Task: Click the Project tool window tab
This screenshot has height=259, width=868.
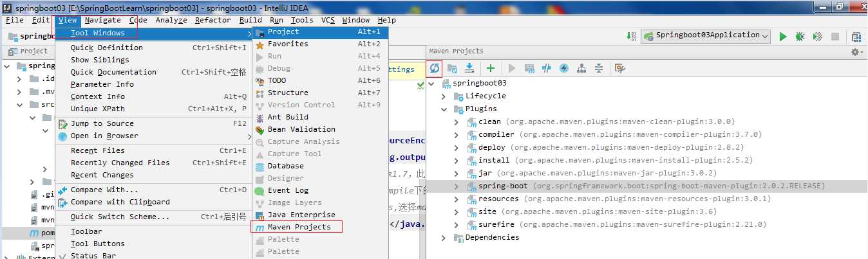Action: [28, 51]
